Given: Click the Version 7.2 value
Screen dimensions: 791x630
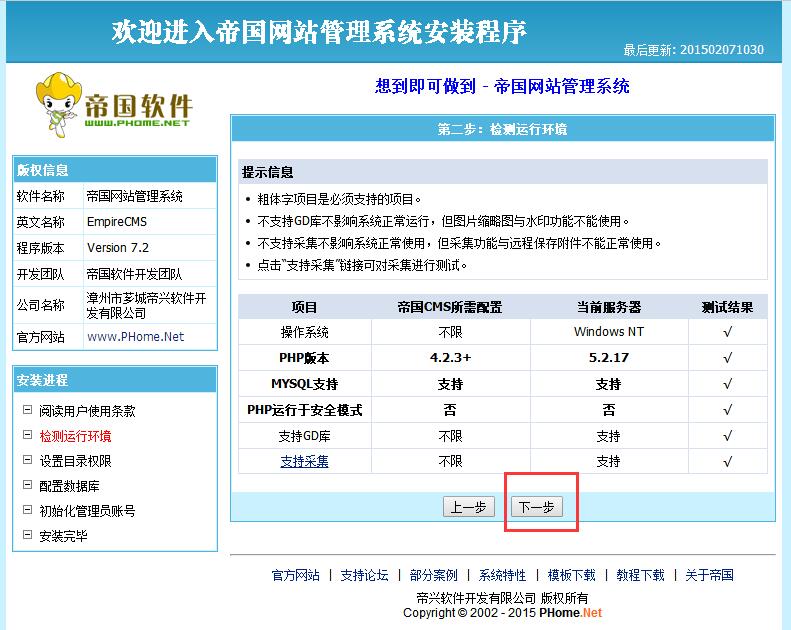Looking at the screenshot, I should point(118,248).
